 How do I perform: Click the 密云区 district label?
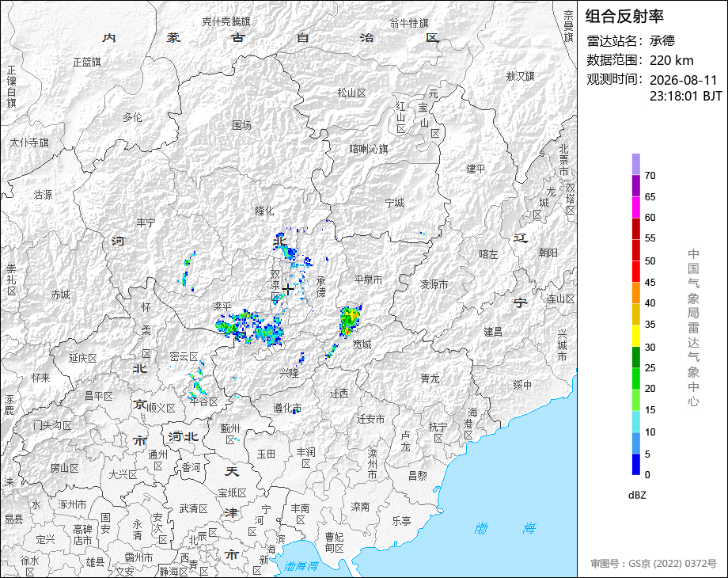click(184, 357)
